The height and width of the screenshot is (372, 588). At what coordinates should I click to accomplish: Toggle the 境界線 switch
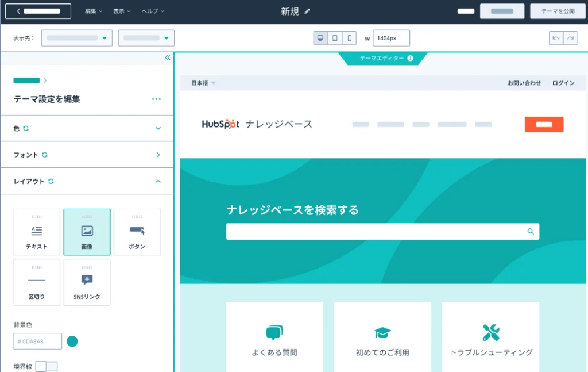pos(47,366)
